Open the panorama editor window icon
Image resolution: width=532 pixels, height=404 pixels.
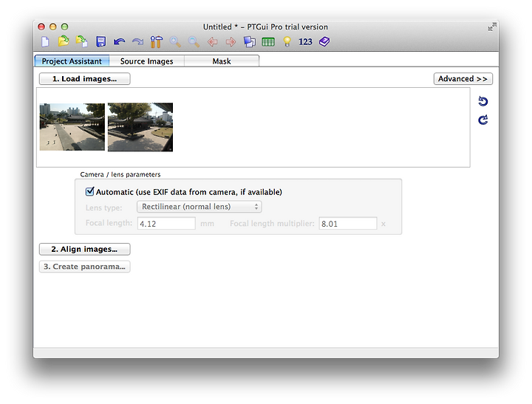pyautogui.click(x=250, y=41)
